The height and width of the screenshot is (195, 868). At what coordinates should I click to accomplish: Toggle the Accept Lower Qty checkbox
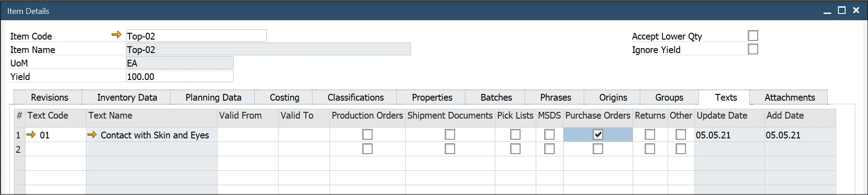pyautogui.click(x=753, y=35)
